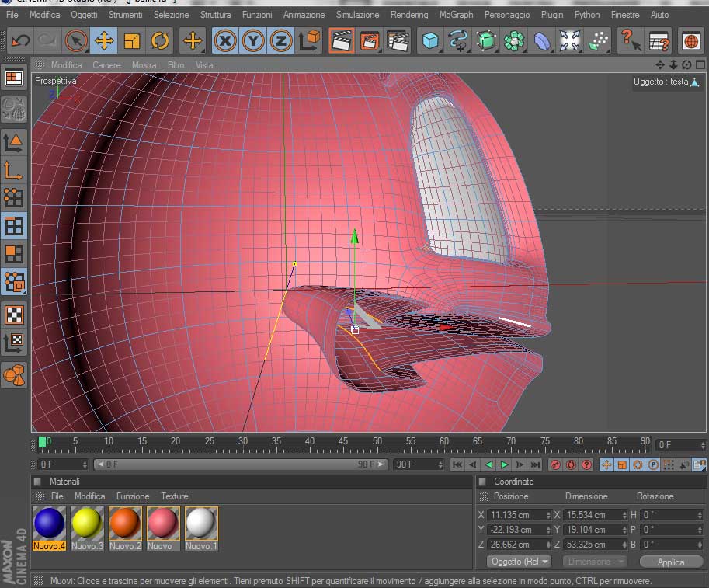The width and height of the screenshot is (709, 588).
Task: Open the disabled Dimensione dropdown
Action: (594, 562)
